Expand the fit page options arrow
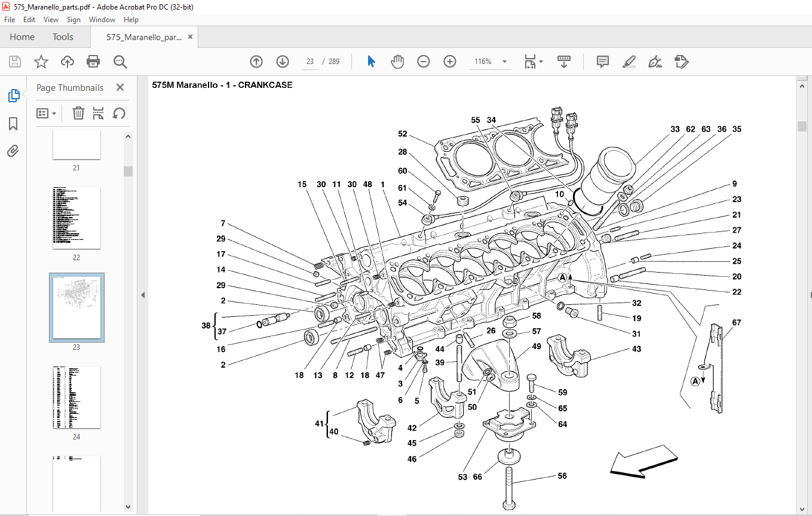812x516 pixels. tap(541, 62)
